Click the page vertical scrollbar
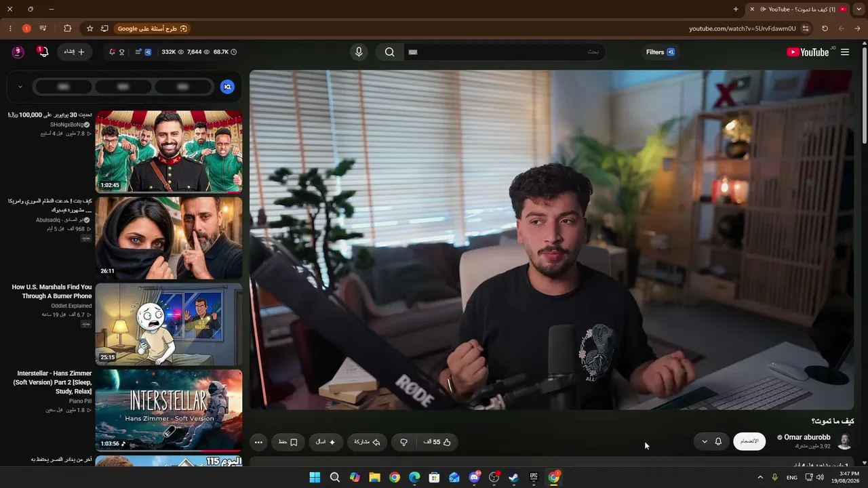The height and width of the screenshot is (488, 868). point(864,95)
